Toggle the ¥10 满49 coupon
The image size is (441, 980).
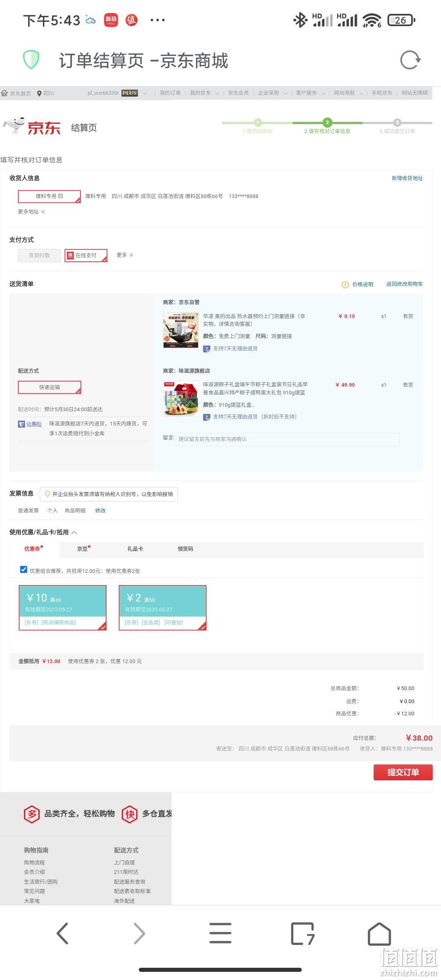click(x=62, y=608)
